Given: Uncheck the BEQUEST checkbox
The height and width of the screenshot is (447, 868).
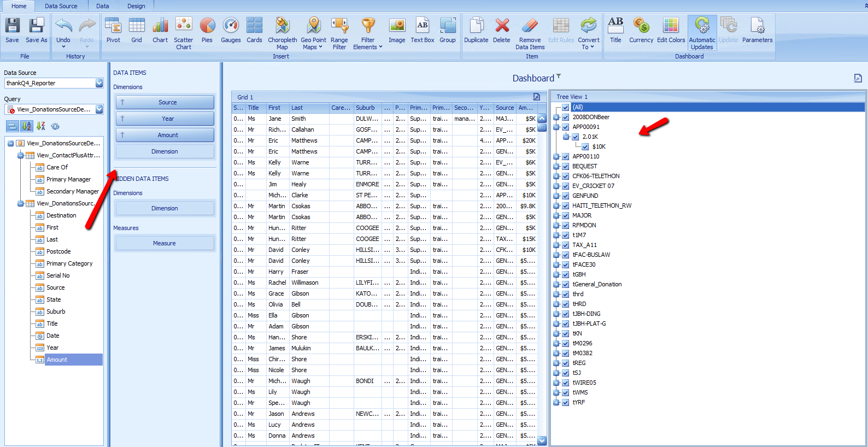Looking at the screenshot, I should (x=566, y=166).
